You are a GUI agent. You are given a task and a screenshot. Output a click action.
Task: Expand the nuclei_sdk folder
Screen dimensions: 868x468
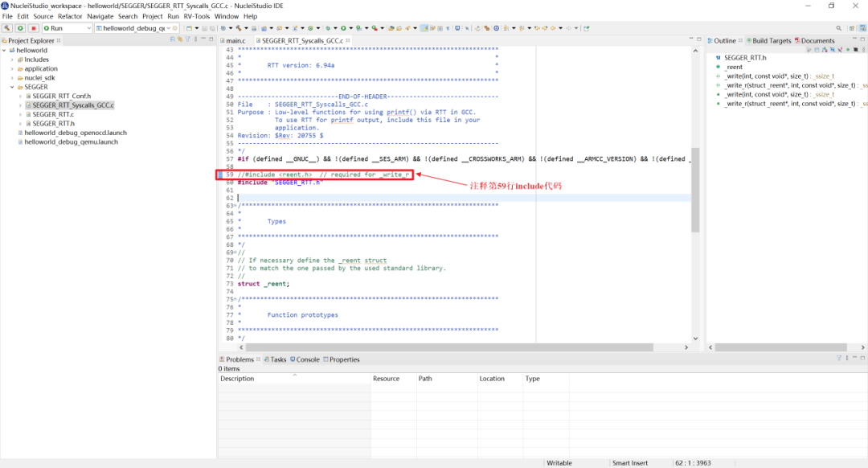[12, 78]
